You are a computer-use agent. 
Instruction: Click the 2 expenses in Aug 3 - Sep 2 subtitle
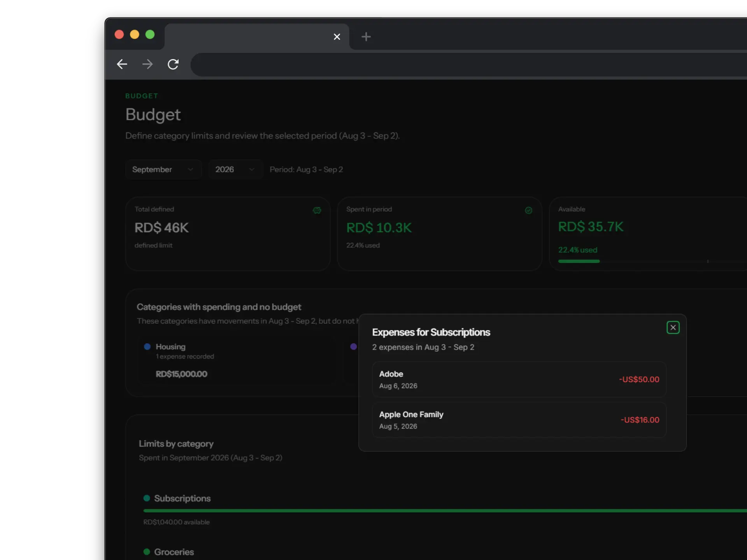pos(423,347)
